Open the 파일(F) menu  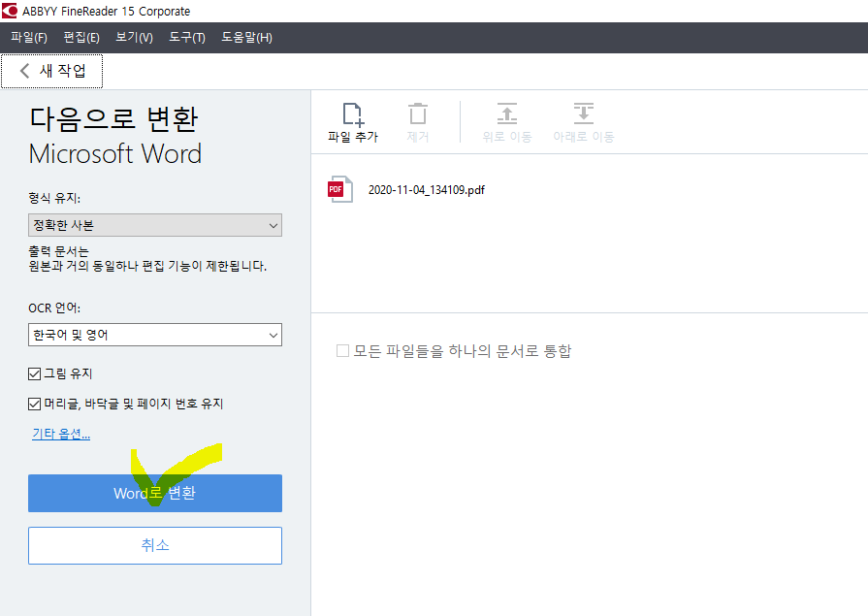click(29, 38)
